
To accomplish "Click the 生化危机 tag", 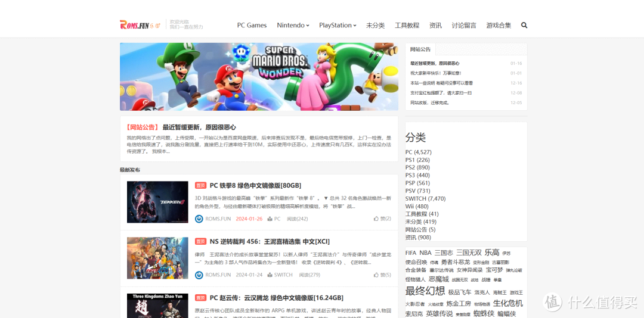I will click(507, 303).
